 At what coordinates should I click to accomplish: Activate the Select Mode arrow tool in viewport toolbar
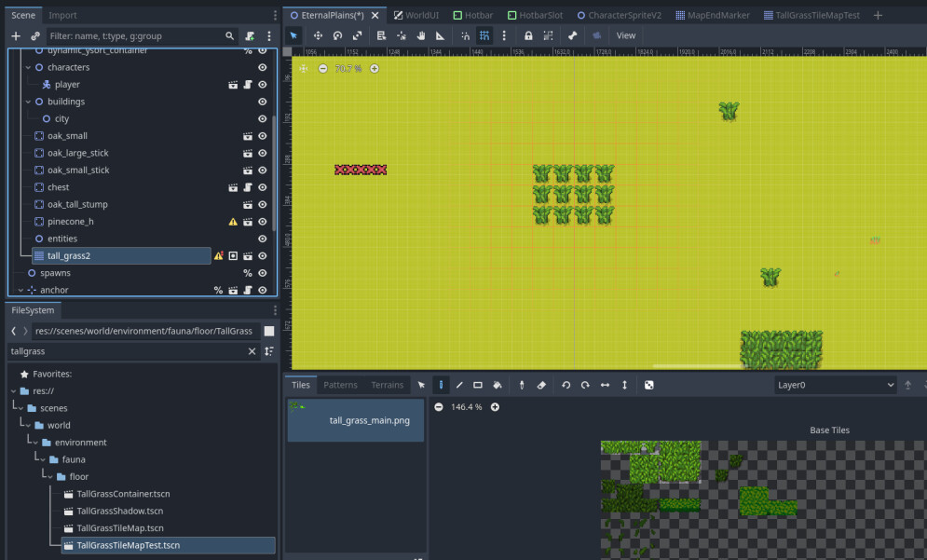293,35
